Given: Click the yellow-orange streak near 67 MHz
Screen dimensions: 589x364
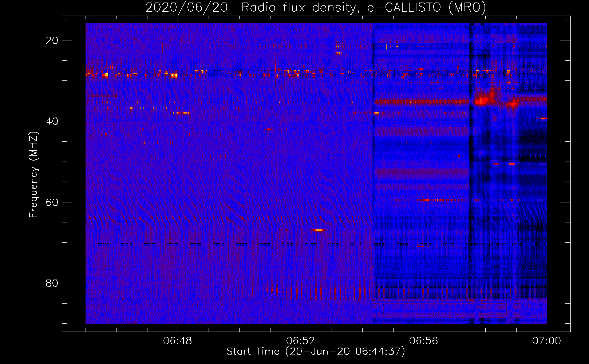Looking at the screenshot, I should click(x=318, y=230).
